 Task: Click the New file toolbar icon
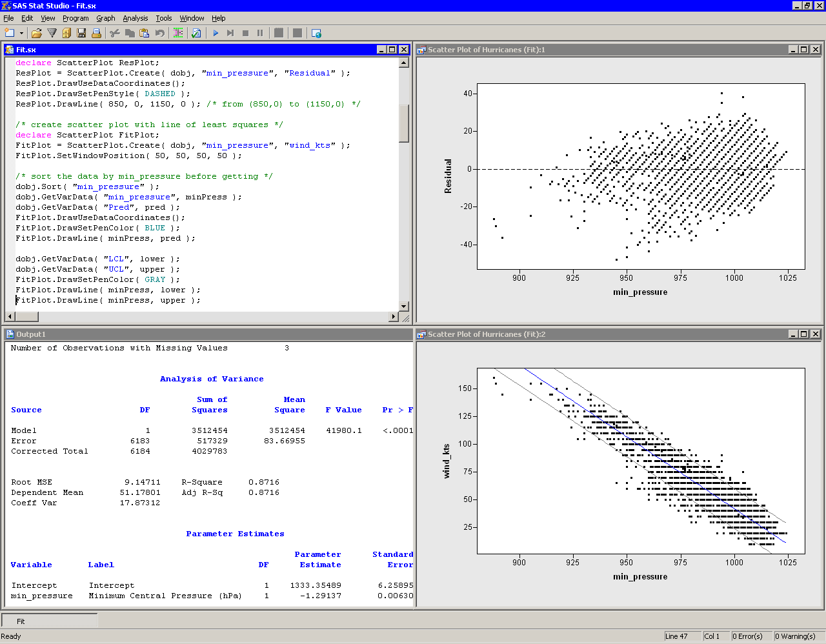pyautogui.click(x=9, y=33)
